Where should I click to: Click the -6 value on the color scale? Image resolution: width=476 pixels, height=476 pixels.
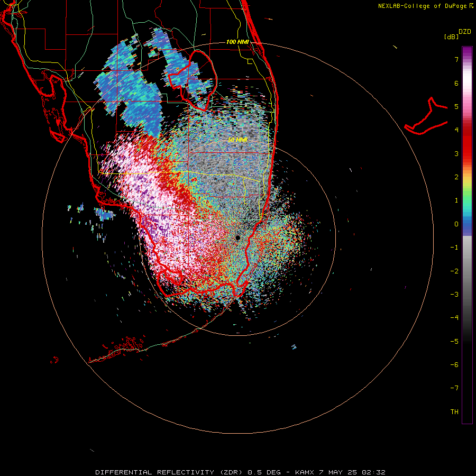point(454,365)
